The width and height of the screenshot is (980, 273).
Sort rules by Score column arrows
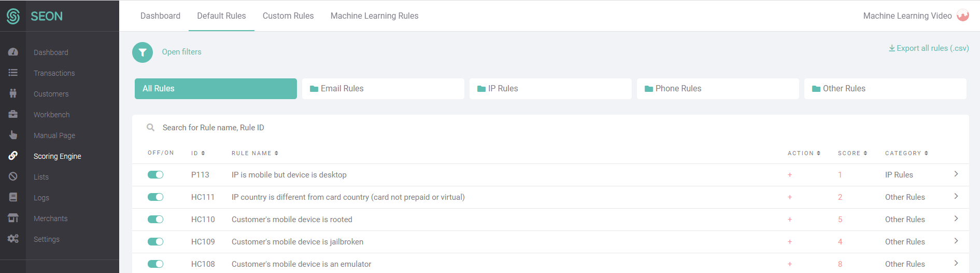(x=865, y=153)
